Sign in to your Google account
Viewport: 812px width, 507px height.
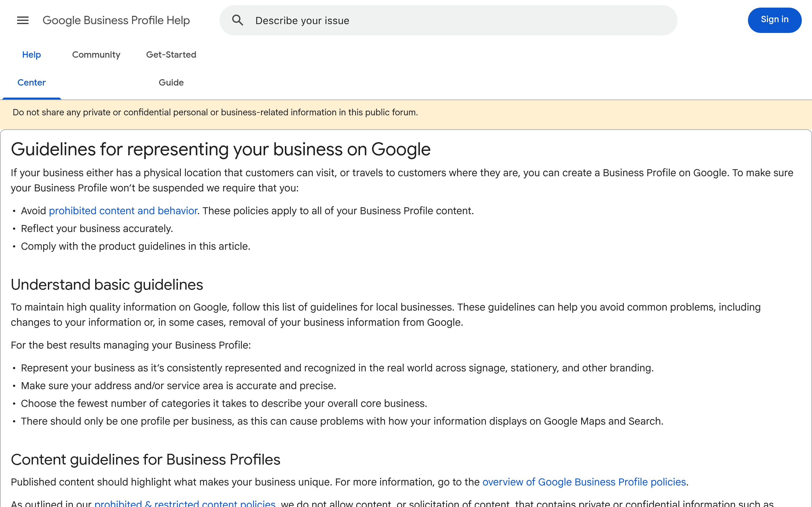pos(775,20)
